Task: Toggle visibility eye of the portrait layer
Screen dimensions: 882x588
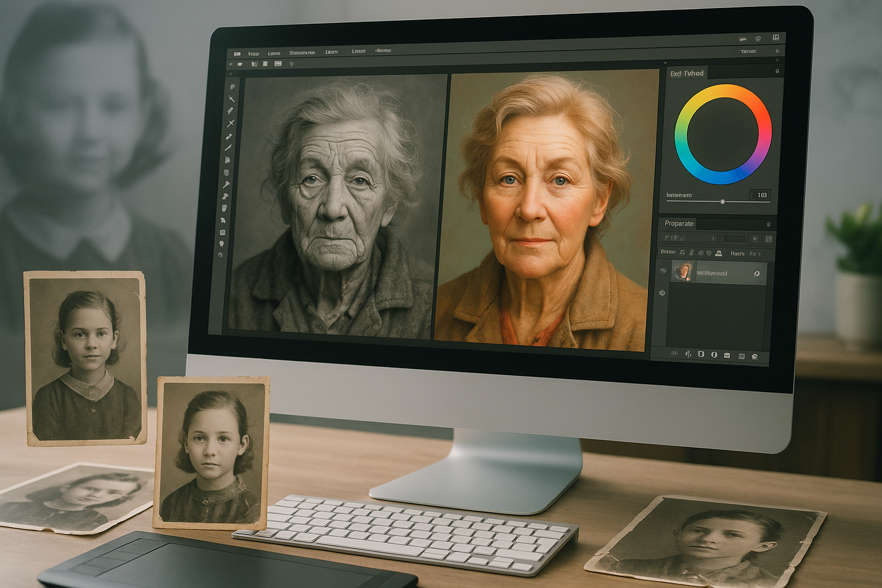Action: point(663,270)
